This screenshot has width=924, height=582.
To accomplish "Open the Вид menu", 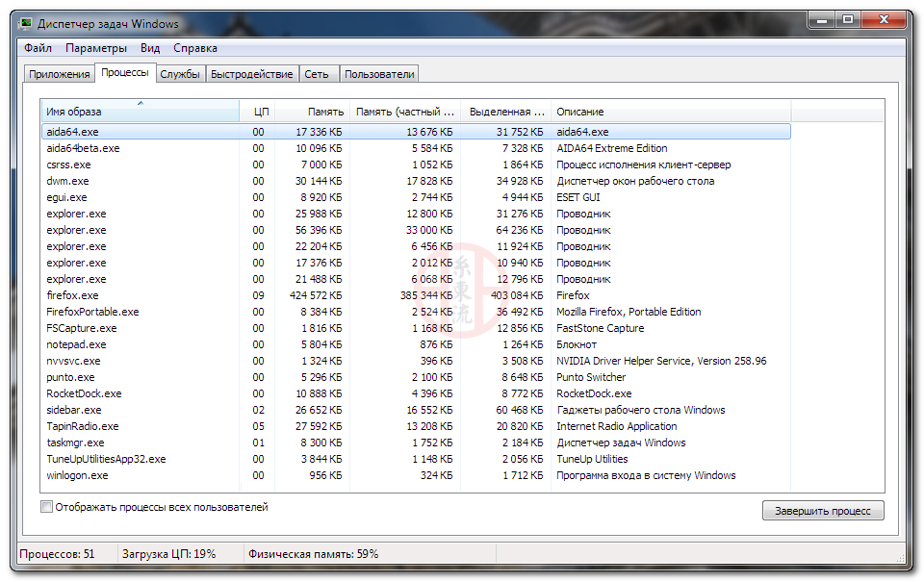I will [x=150, y=48].
